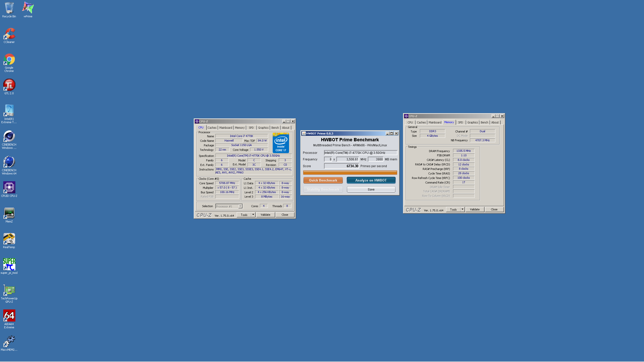Click the frequency field showing 3,506.61
Viewport: 644px width, 362px height.
[348, 159]
